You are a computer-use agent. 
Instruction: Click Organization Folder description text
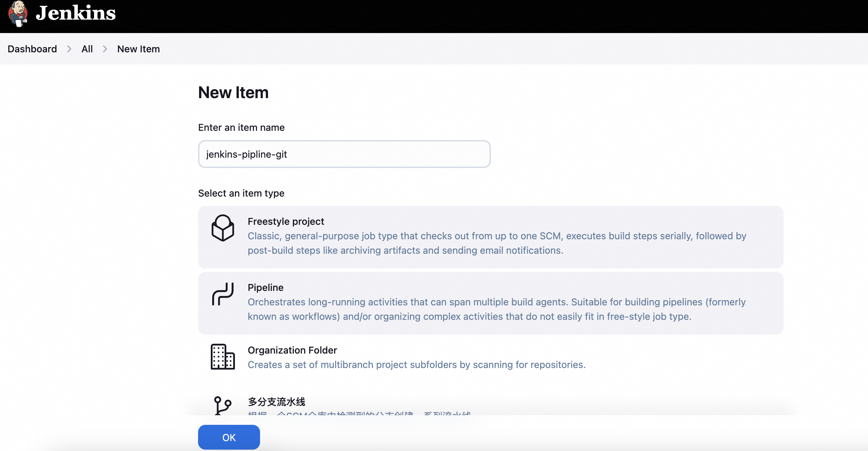click(x=416, y=365)
